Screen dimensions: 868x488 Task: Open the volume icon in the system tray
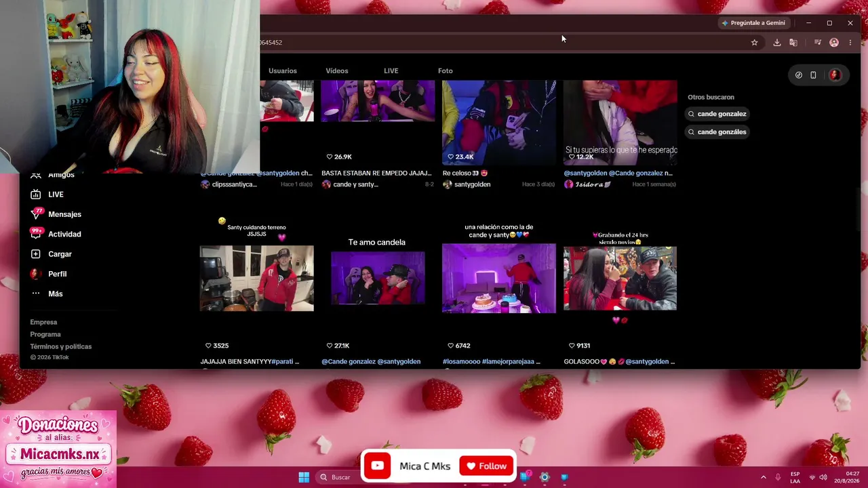click(823, 477)
